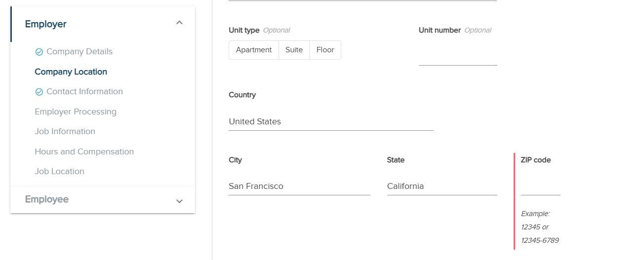Image resolution: width=644 pixels, height=260 pixels.
Task: Expand the Employee section chevron
Action: point(179,201)
